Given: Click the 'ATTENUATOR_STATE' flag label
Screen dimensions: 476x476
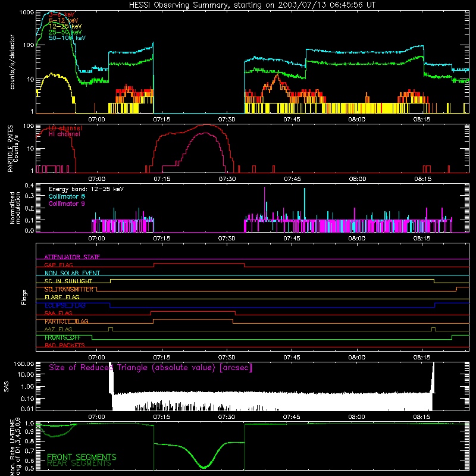Looking at the screenshot, I should coord(72,257).
